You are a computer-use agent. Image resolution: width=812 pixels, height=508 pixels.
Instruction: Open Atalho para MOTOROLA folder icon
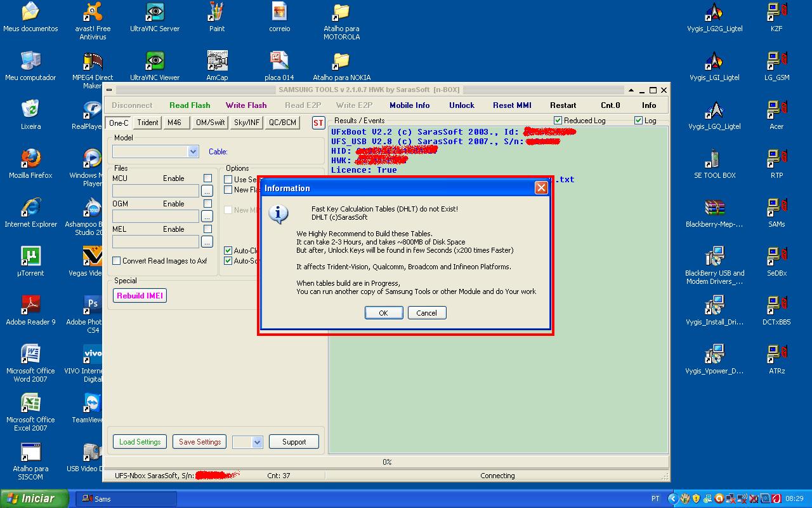coord(341,21)
